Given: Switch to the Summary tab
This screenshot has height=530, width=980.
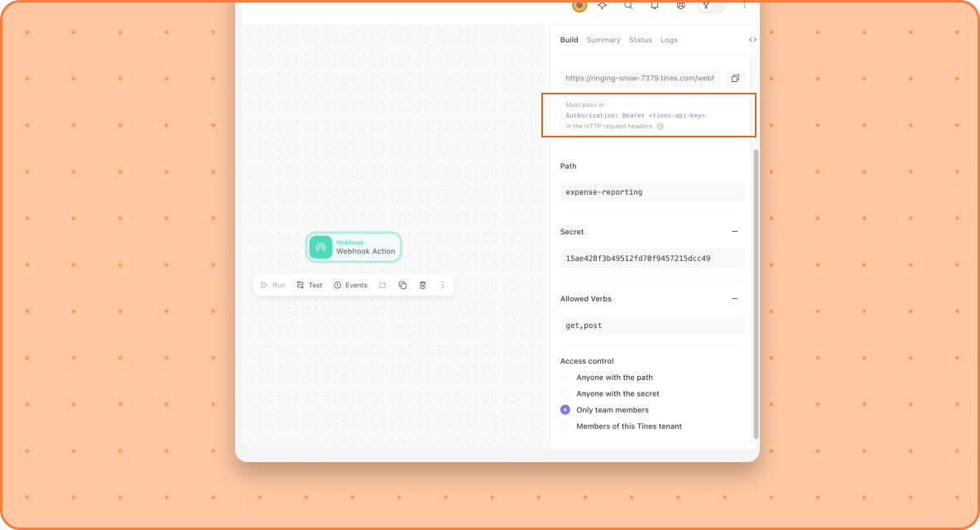Looking at the screenshot, I should point(603,40).
